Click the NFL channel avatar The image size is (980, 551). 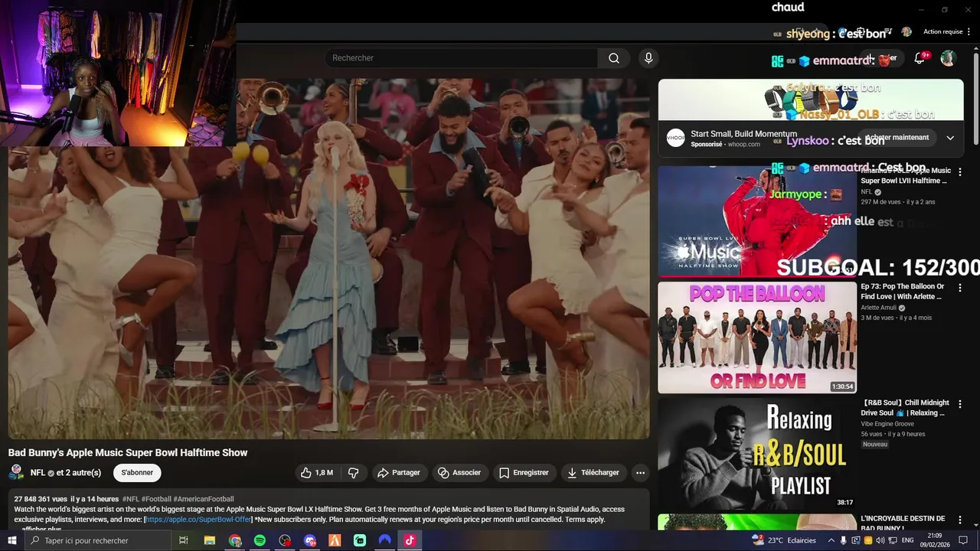(16, 472)
